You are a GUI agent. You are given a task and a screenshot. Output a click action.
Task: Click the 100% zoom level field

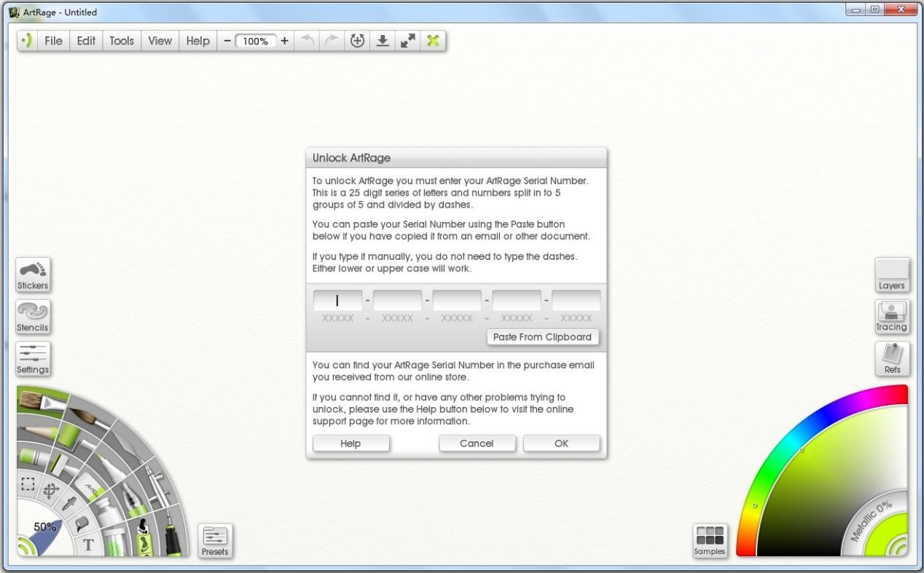256,41
